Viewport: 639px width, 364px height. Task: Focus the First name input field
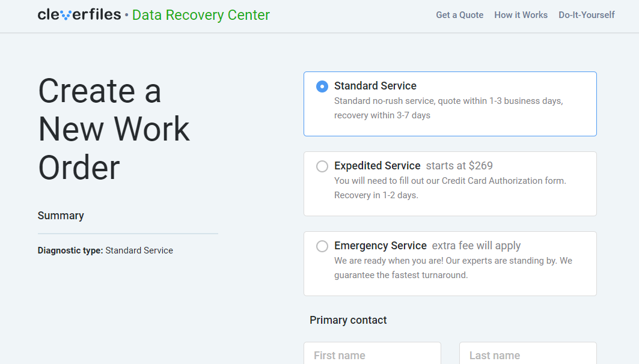click(372, 355)
